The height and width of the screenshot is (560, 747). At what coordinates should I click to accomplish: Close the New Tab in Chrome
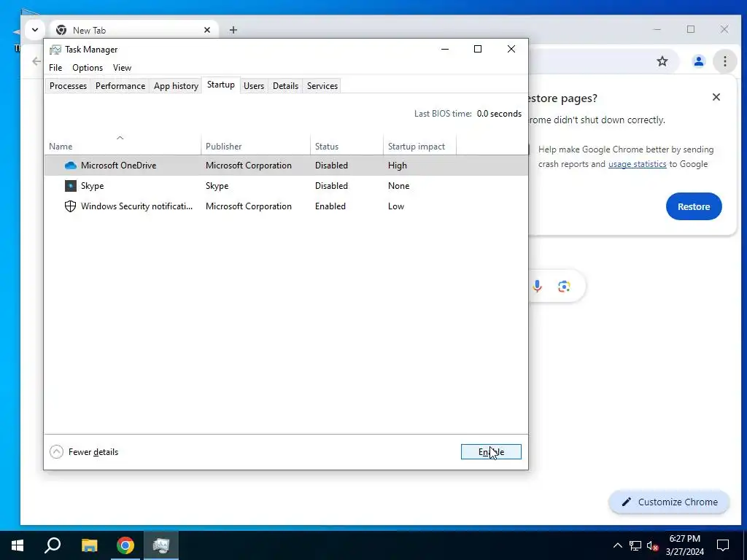tap(207, 30)
